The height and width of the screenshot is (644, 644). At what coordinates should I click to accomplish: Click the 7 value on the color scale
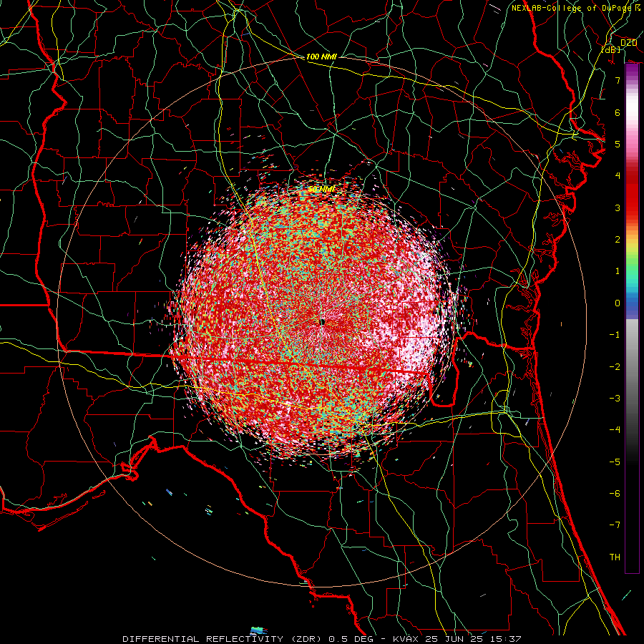(x=618, y=80)
